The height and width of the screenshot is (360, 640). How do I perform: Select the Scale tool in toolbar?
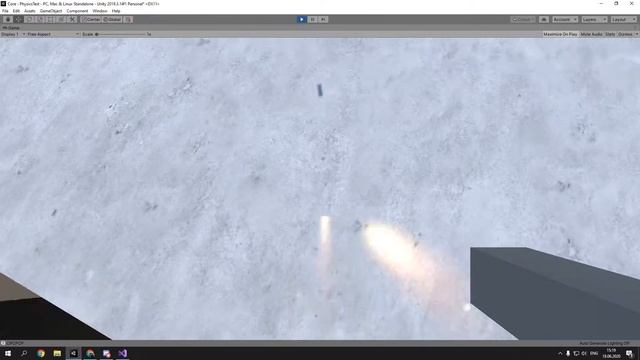(40, 19)
